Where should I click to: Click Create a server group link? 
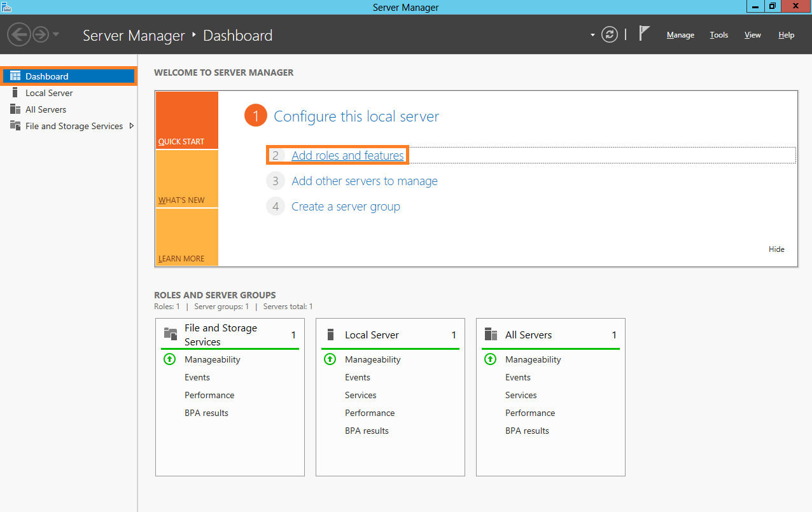(x=346, y=207)
